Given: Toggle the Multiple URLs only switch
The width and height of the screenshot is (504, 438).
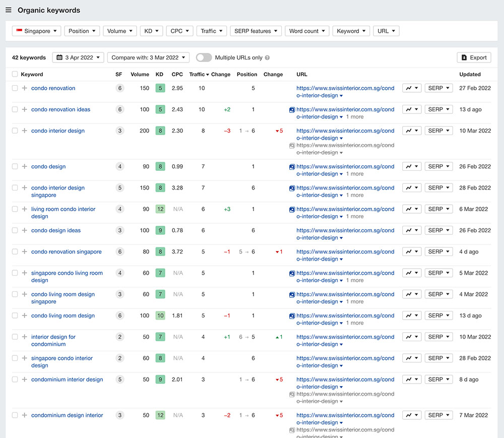Looking at the screenshot, I should click(x=204, y=57).
